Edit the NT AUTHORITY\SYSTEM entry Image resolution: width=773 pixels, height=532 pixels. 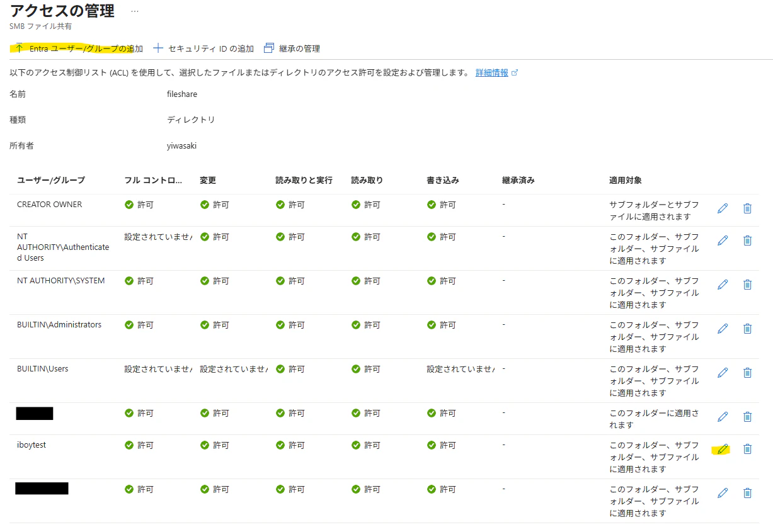tap(723, 285)
